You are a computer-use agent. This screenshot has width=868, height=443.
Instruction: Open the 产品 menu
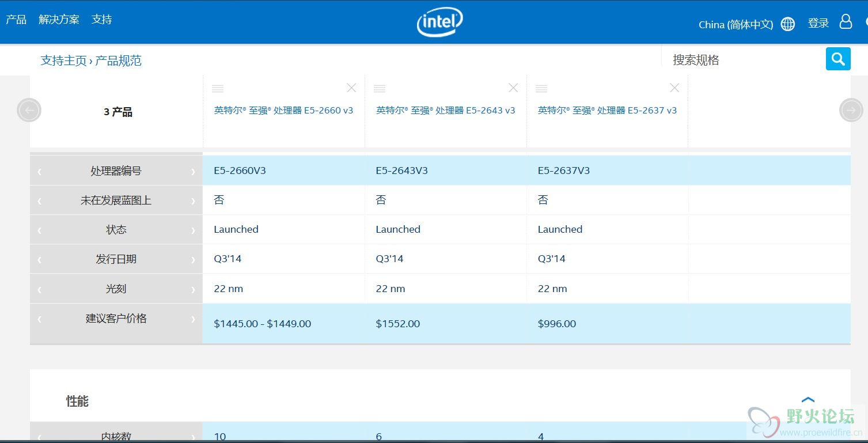click(16, 20)
